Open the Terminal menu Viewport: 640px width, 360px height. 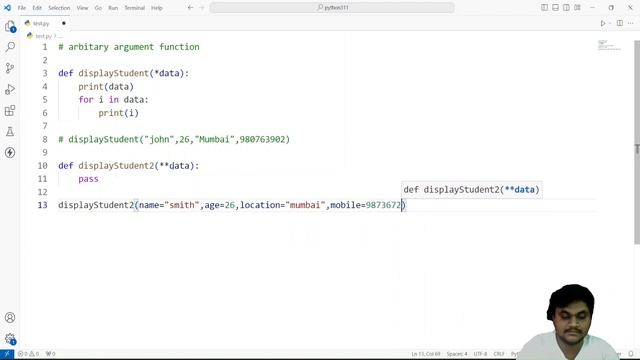point(135,8)
